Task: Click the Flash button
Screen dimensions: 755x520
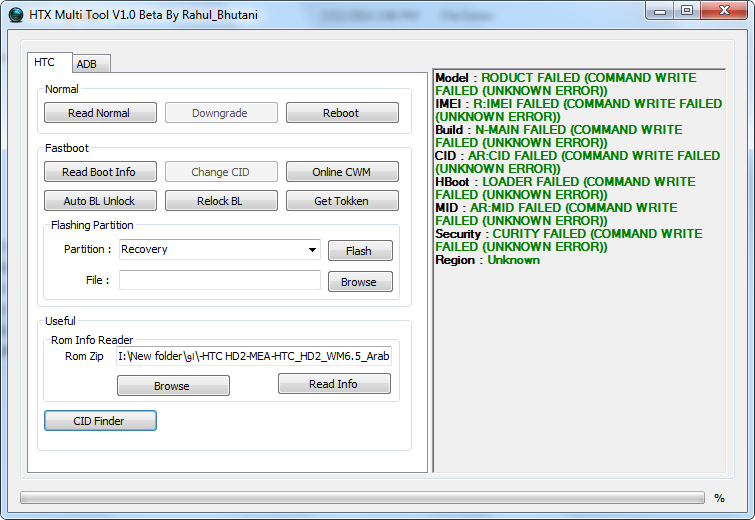Action: 360,251
